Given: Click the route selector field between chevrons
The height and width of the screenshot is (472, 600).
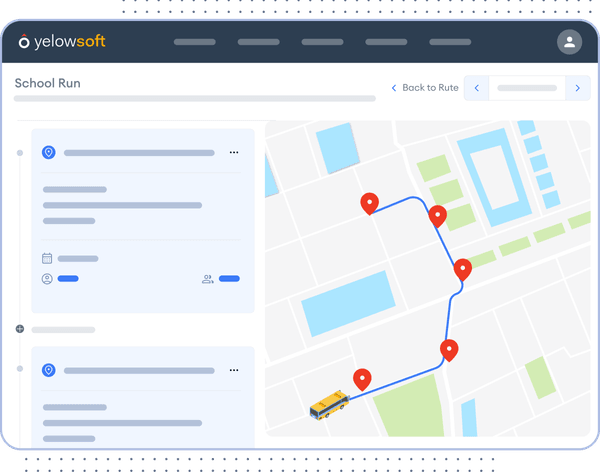Looking at the screenshot, I should 527,88.
